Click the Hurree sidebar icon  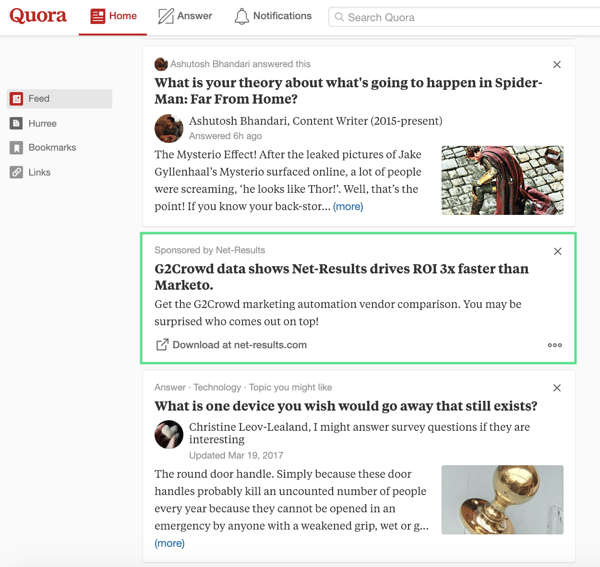(x=16, y=124)
